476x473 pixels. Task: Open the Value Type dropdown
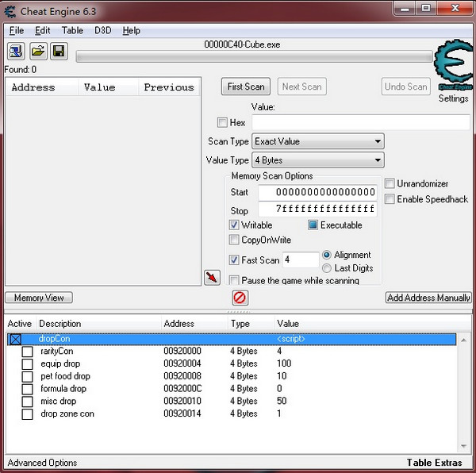[318, 160]
